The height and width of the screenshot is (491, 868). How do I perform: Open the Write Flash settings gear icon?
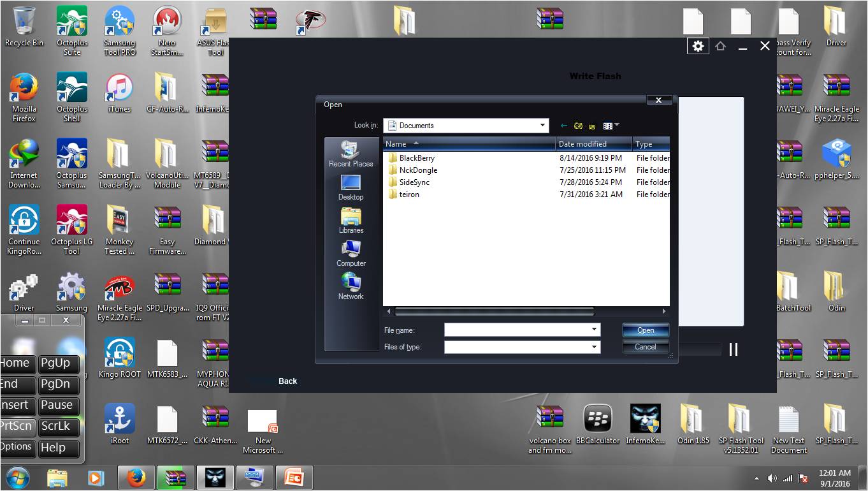tap(698, 46)
